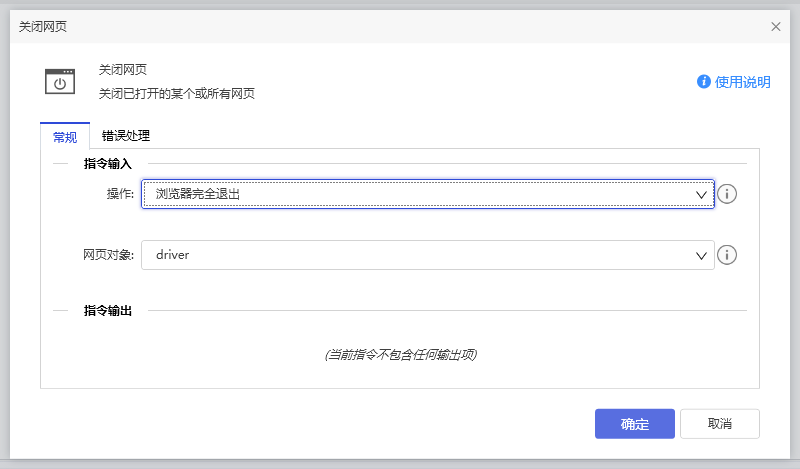Open the 使用说明 help link
The image size is (800, 469).
[x=742, y=82]
